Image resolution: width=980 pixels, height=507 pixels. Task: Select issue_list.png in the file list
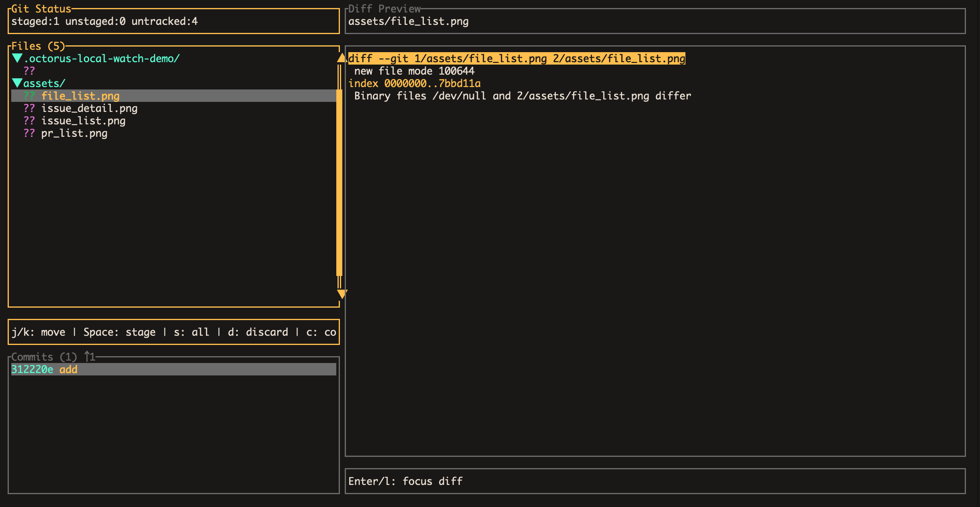click(83, 121)
